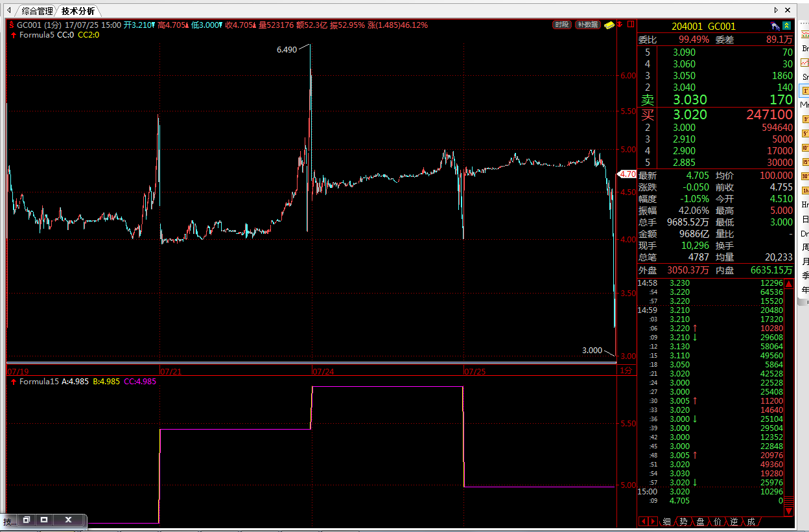Screen dimensions: 809x532
Task: Click the red S icon before GC001
Action: (x=12, y=25)
